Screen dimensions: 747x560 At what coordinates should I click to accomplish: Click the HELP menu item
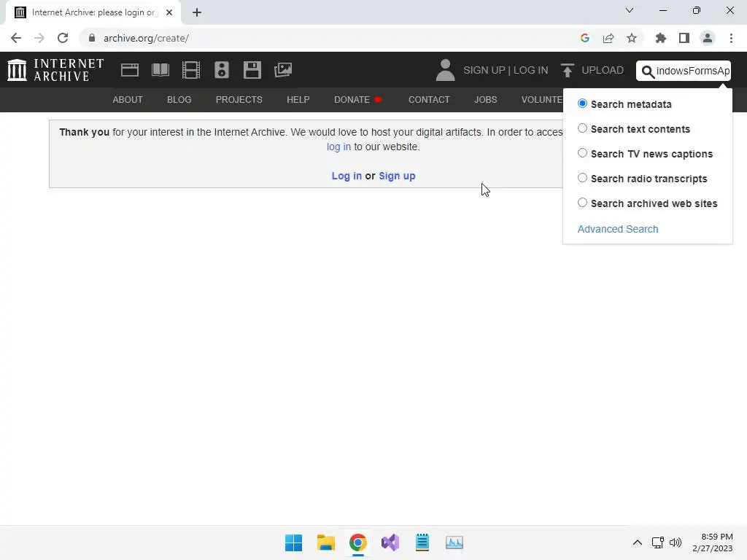(x=298, y=99)
